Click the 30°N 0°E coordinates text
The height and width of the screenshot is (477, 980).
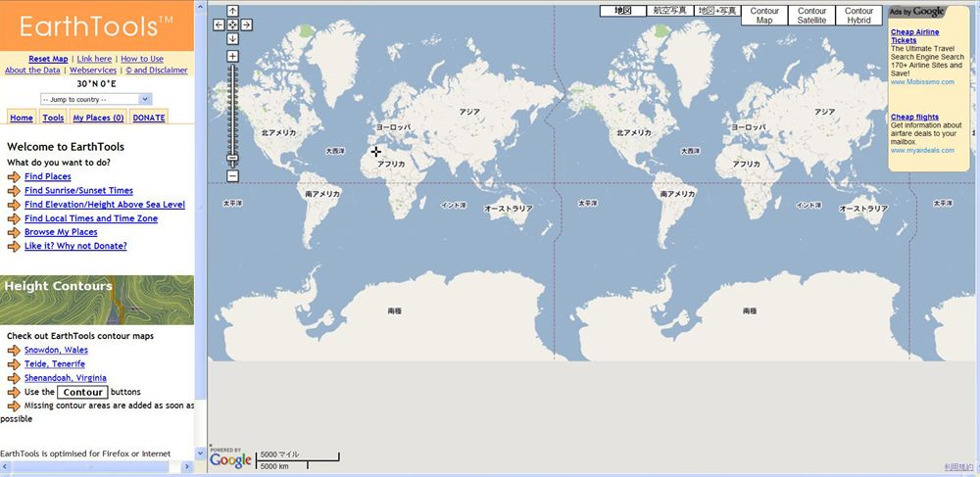(x=96, y=84)
